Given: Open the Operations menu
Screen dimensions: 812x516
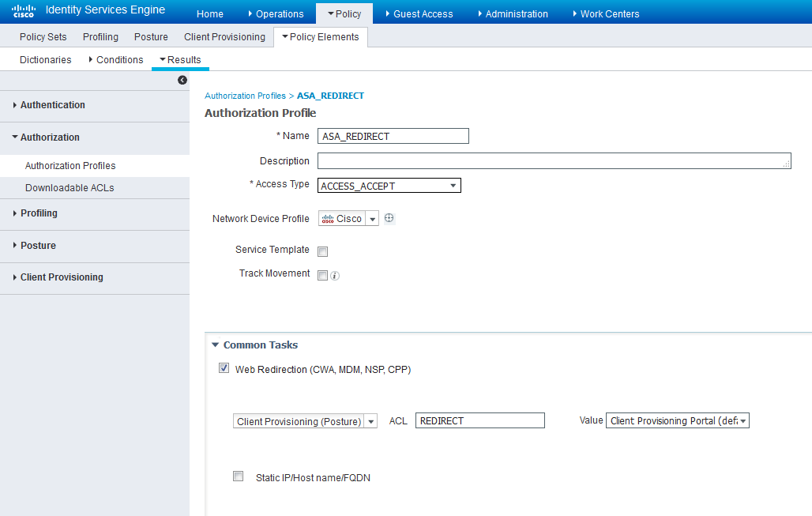Looking at the screenshot, I should point(276,14).
